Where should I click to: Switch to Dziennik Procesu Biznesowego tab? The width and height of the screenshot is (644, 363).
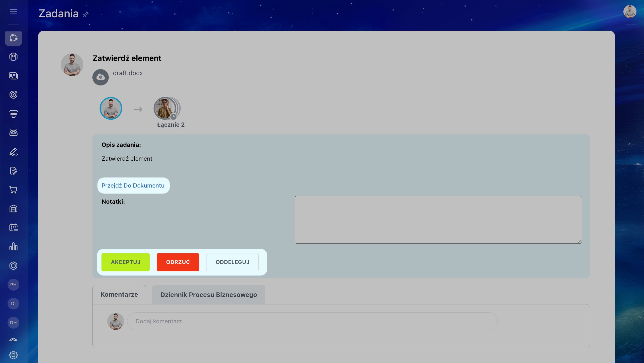tap(208, 295)
